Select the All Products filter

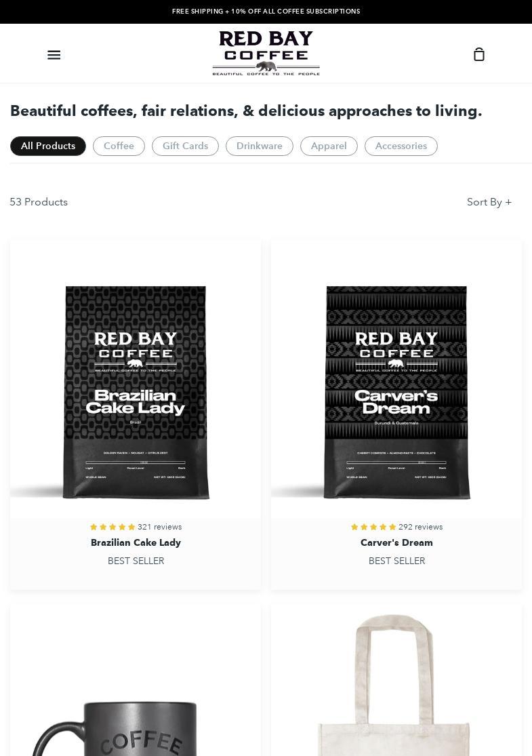click(47, 146)
